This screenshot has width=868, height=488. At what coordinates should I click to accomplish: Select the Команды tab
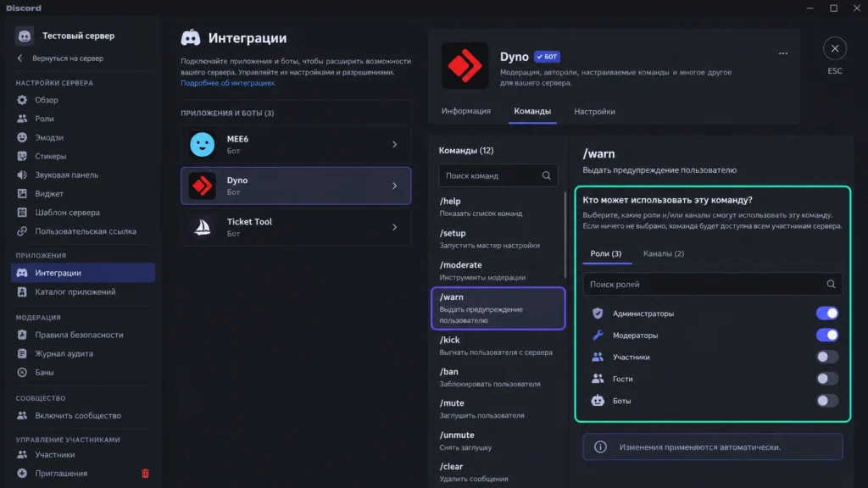click(532, 111)
